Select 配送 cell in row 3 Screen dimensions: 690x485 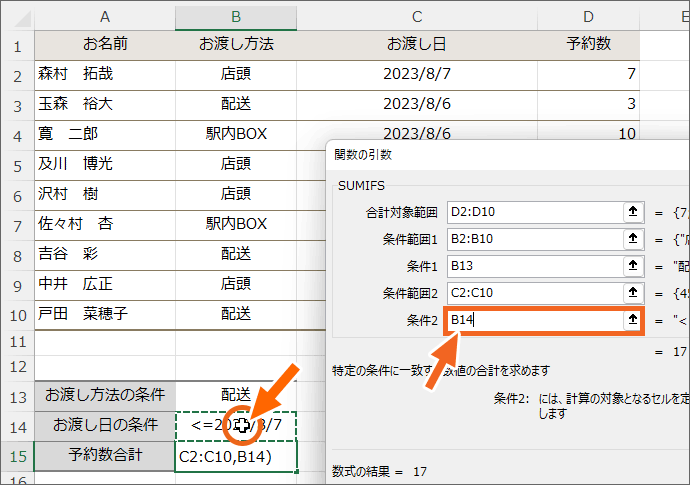tap(236, 105)
